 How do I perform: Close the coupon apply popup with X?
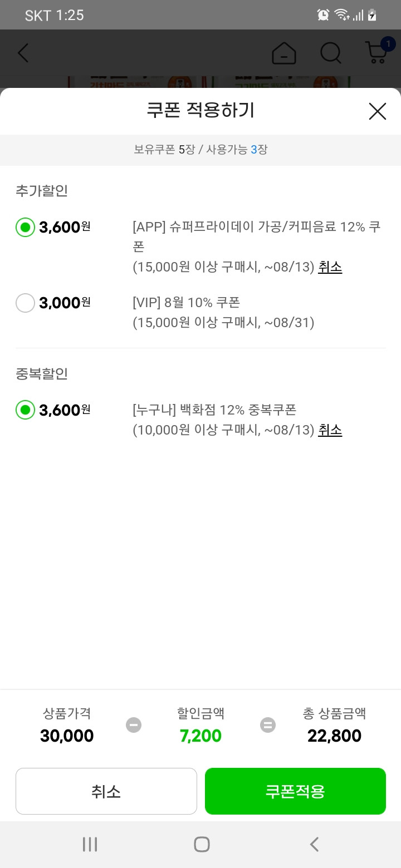[377, 111]
